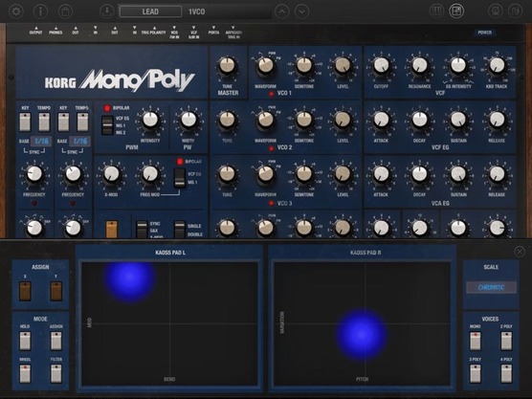This screenshot has height=399, width=532.
Task: Click the VCF EG ATTACK knob
Action: tap(382, 120)
